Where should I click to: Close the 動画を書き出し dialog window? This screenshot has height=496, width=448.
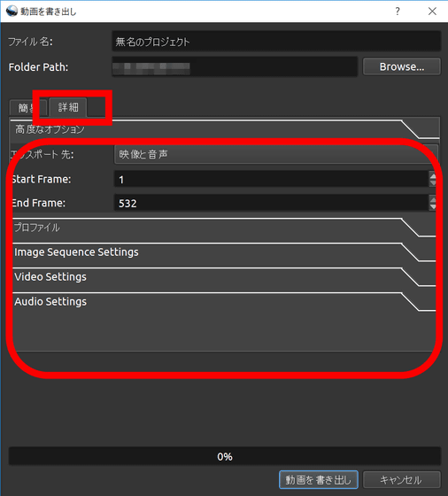click(x=432, y=12)
